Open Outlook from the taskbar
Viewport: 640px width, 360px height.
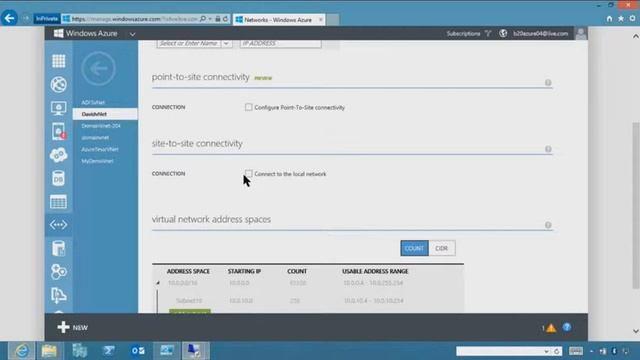[138, 351]
